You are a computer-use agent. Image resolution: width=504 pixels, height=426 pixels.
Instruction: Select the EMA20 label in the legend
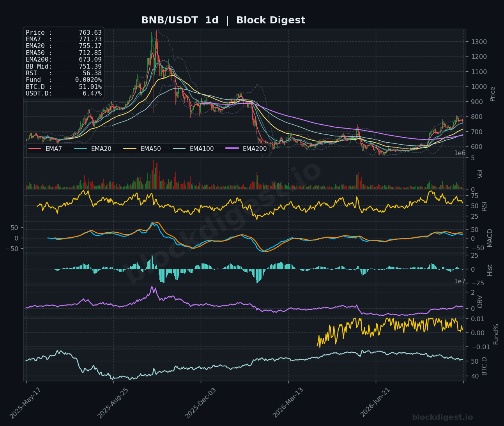coord(101,148)
